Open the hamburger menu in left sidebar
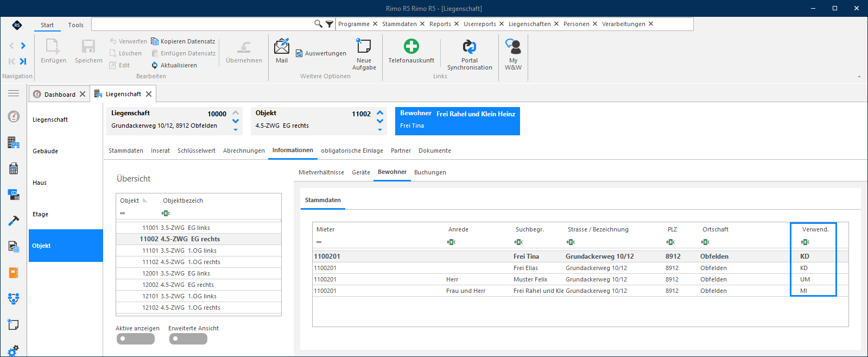Viewport: 868px width, 357px height. click(14, 93)
